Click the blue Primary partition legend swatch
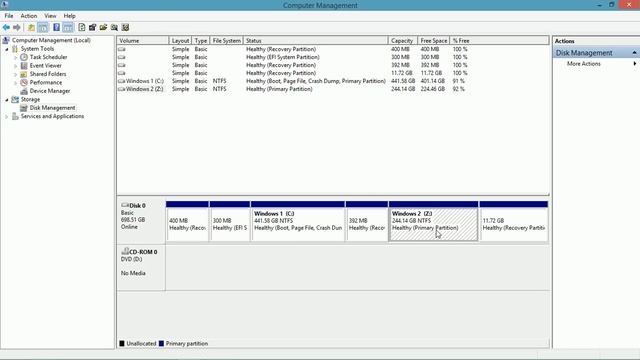Viewport: 640px width, 360px height. 161,343
